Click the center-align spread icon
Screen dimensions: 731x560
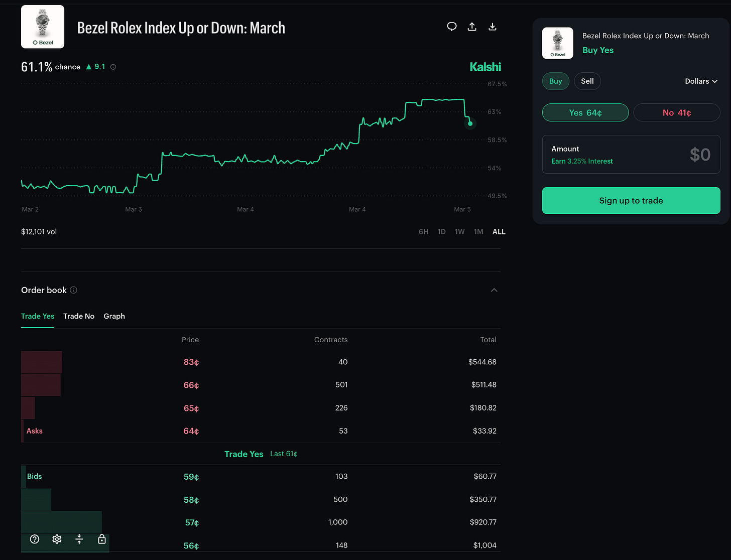(x=79, y=539)
